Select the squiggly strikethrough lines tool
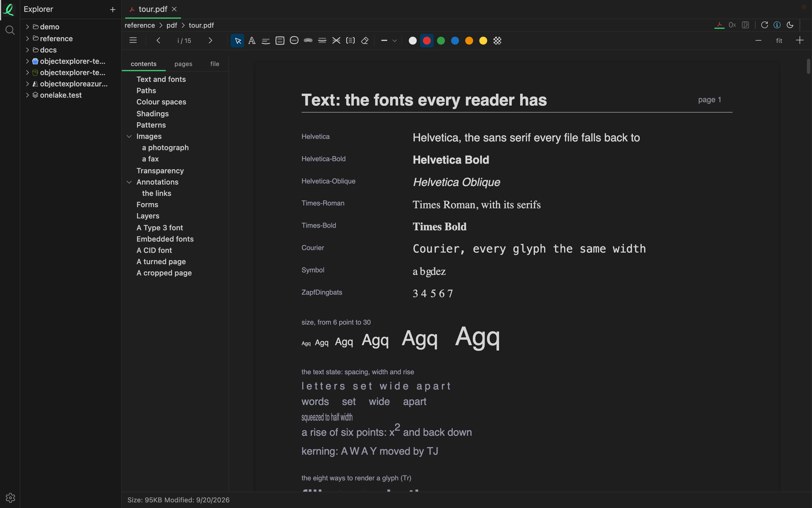The height and width of the screenshot is (508, 812). [322, 41]
